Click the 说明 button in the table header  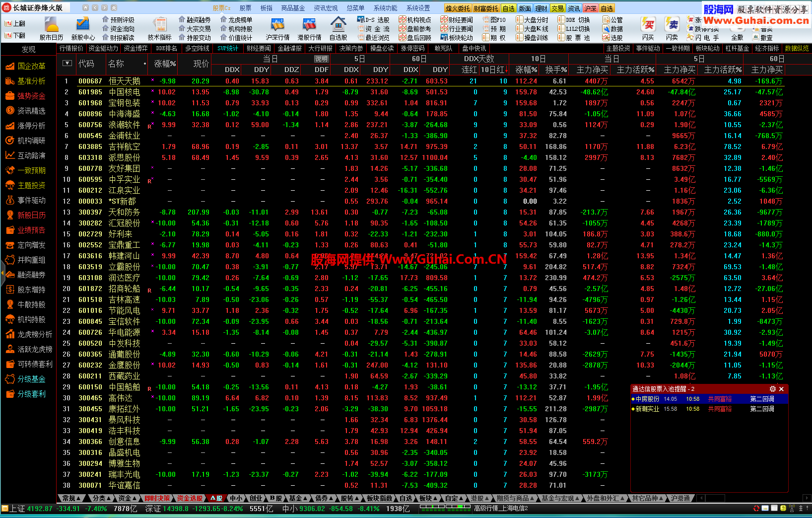(322, 59)
